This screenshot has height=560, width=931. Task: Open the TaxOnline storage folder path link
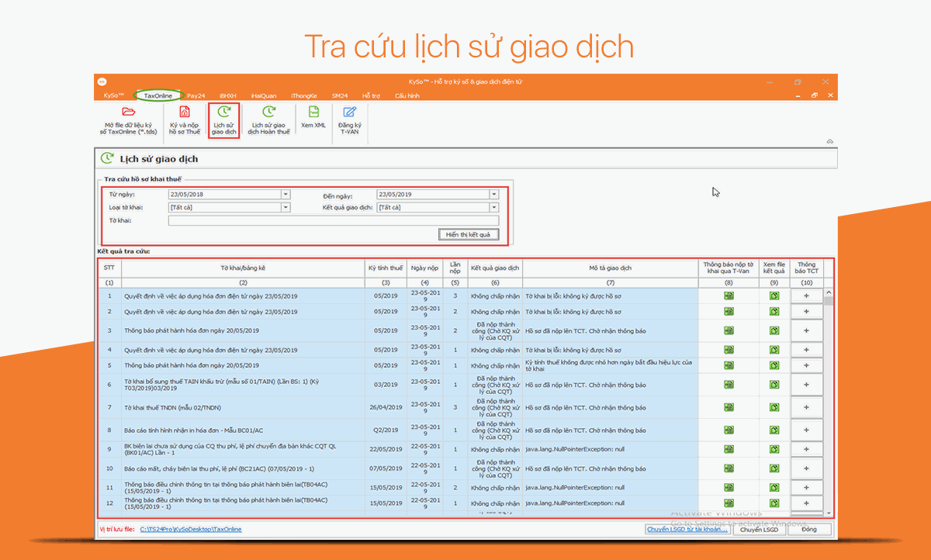(191, 530)
